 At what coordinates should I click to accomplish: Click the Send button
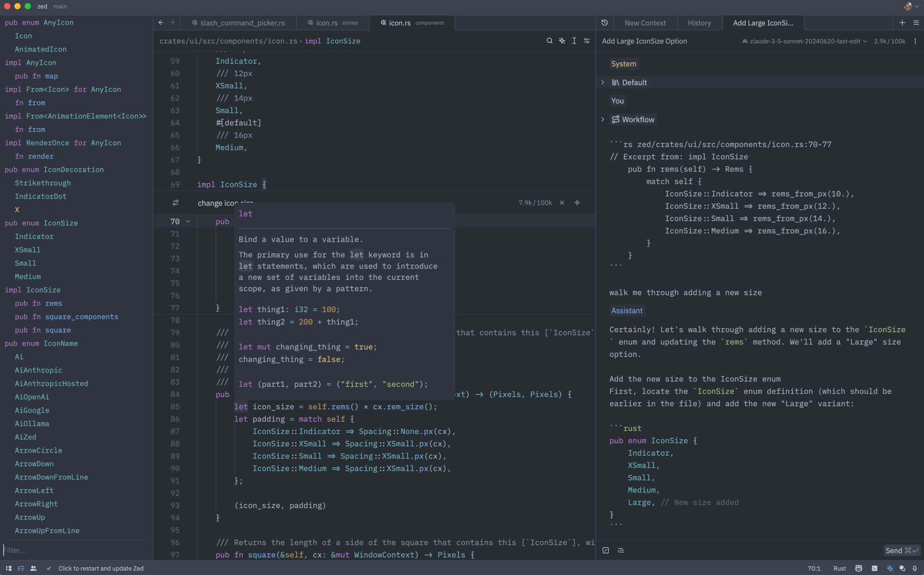(x=901, y=550)
